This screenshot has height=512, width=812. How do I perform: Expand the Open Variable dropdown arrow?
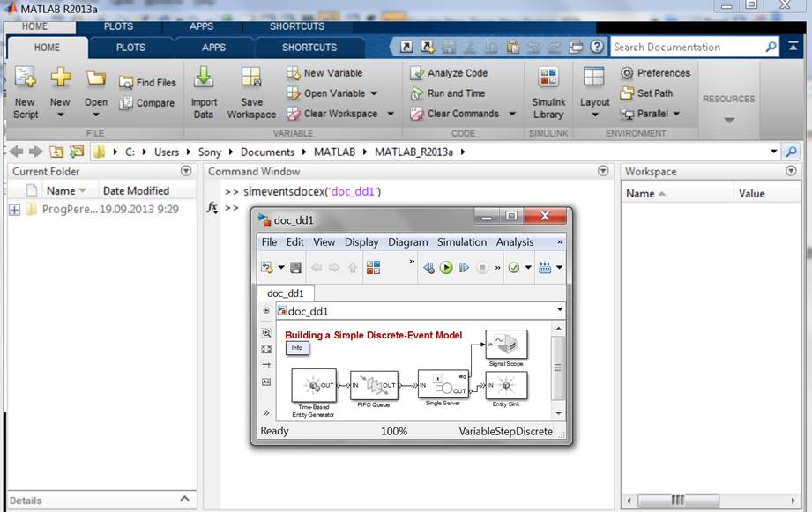click(x=374, y=93)
